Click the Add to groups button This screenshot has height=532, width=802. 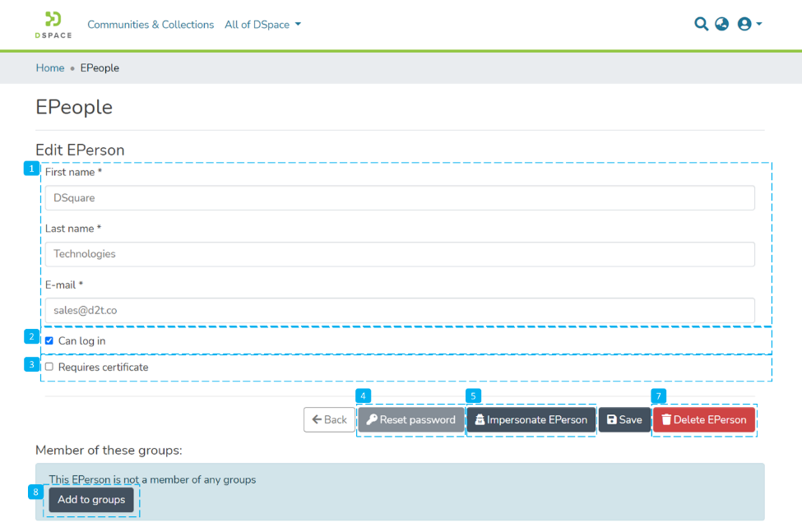pos(90,499)
